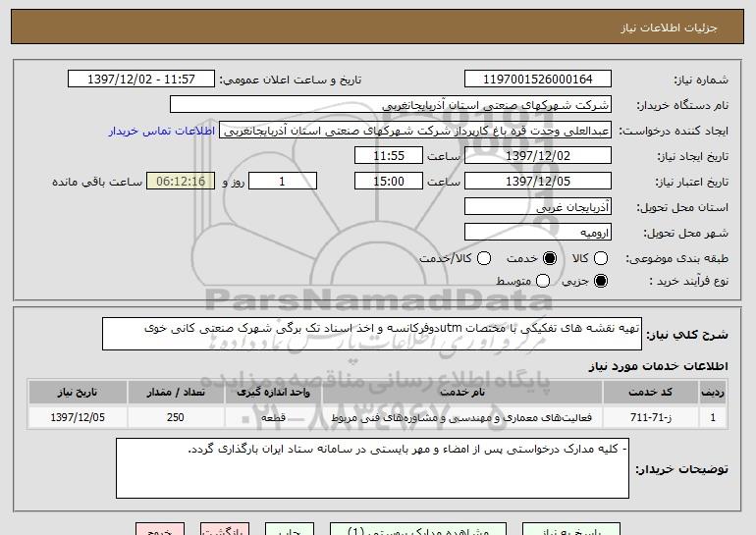The height and width of the screenshot is (535, 756).
Task: Click the خروج exit button
Action: tap(160, 529)
